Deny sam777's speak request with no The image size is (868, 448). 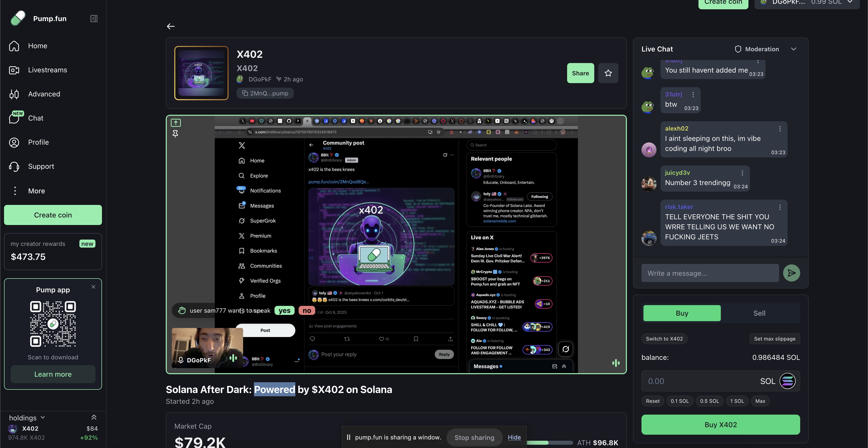[306, 310]
